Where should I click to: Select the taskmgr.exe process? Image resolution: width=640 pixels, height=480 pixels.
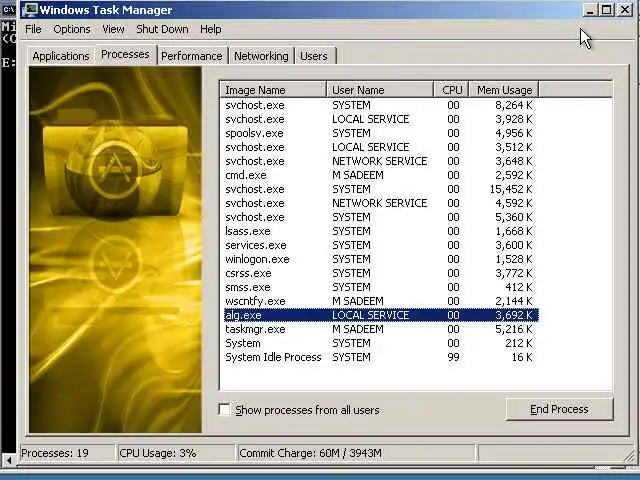click(381, 329)
